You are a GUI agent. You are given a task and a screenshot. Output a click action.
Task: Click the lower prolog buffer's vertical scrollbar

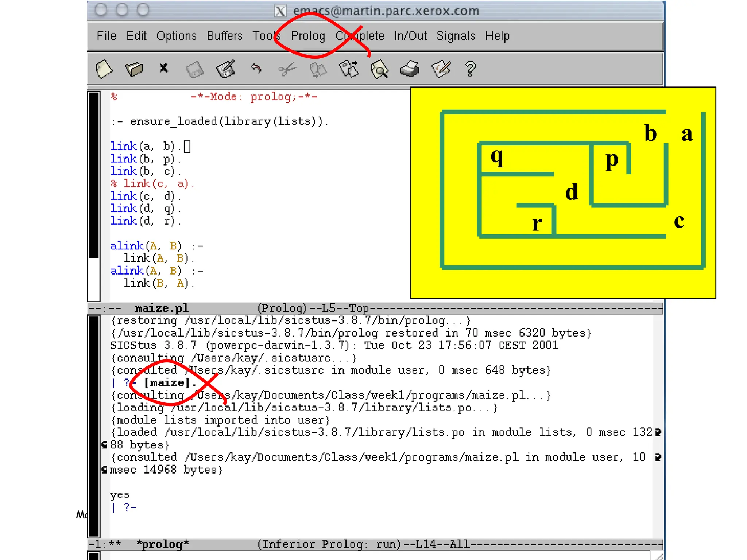pos(94,427)
